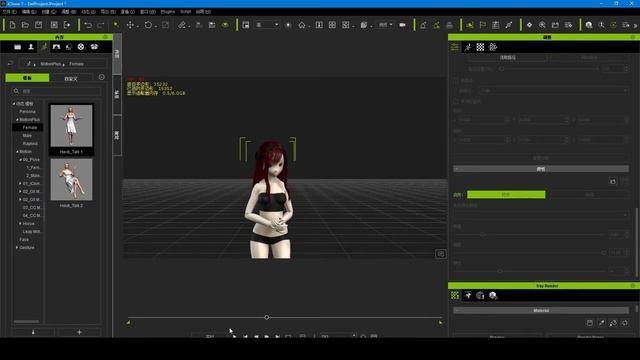Open the Script menu

186,12
